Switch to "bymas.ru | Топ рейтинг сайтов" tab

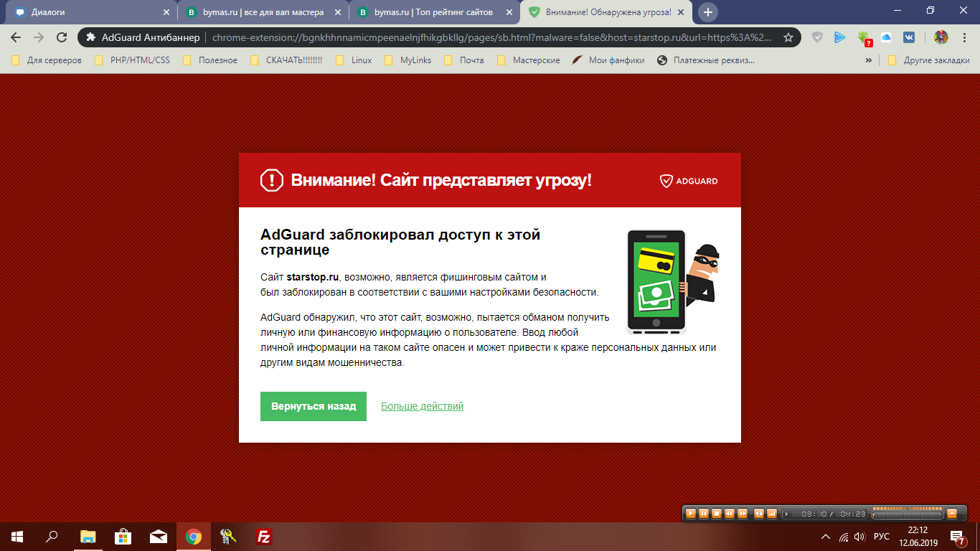click(x=433, y=12)
